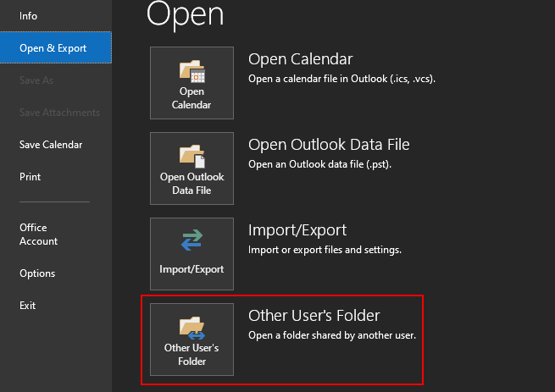555x392 pixels.
Task: Go to the Info page in sidebar
Action: coord(29,16)
